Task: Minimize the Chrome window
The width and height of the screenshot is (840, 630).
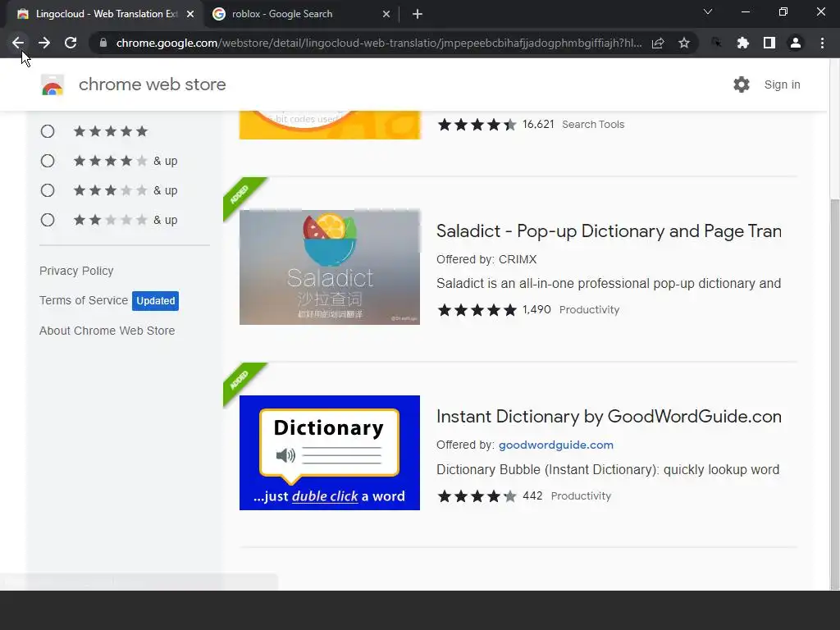Action: click(x=745, y=11)
